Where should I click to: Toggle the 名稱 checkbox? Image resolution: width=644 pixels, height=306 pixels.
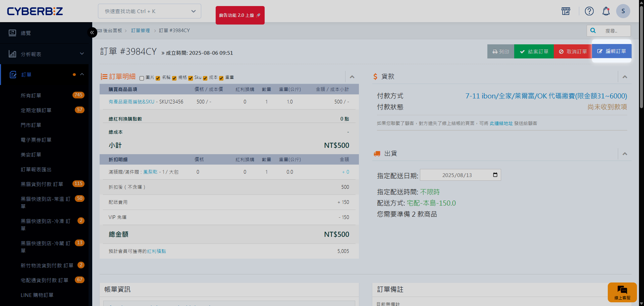point(158,78)
